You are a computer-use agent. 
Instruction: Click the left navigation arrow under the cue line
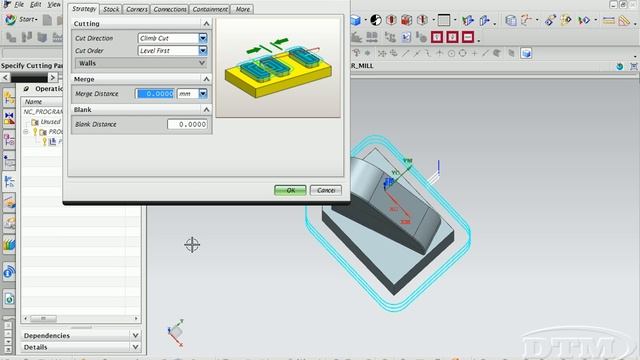click(x=5, y=77)
